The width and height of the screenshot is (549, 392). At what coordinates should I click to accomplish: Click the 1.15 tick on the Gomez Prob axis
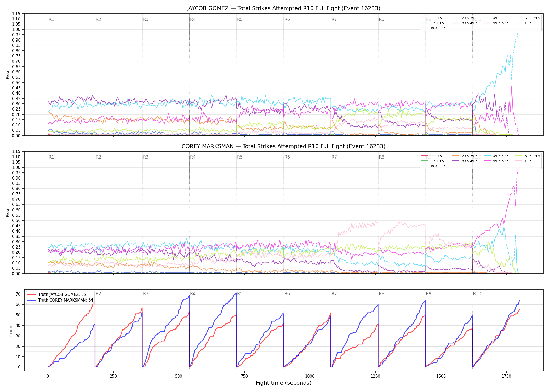(16, 14)
